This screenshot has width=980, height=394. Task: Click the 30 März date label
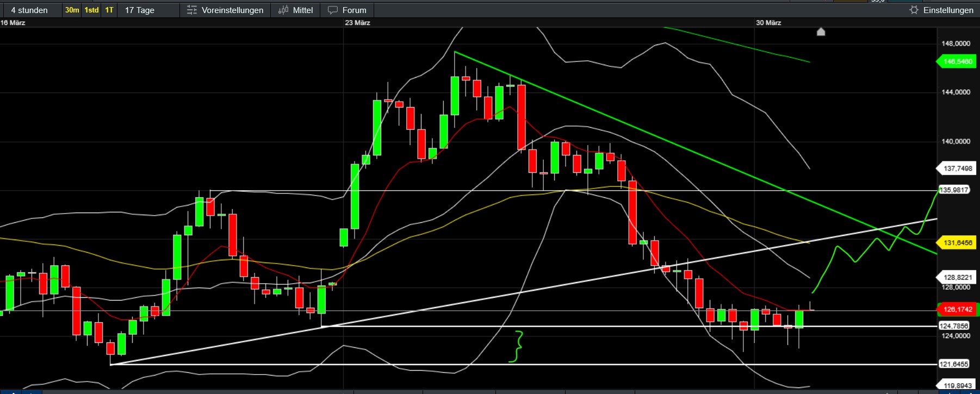coord(768,23)
